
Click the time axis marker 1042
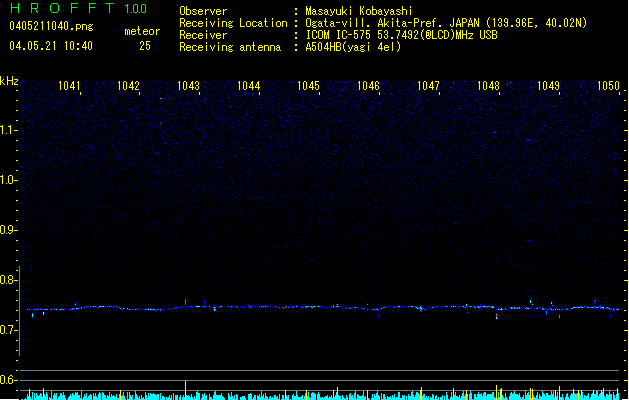128,86
